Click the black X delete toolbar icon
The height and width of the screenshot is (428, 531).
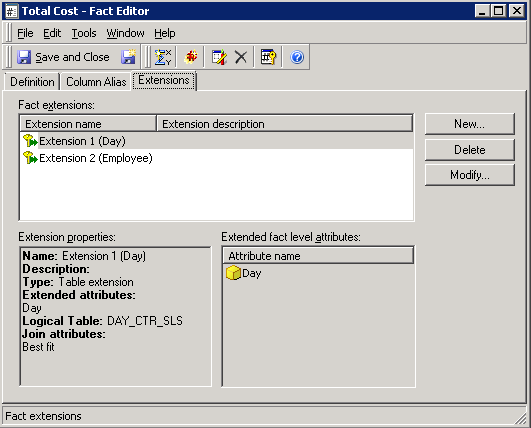(x=241, y=57)
